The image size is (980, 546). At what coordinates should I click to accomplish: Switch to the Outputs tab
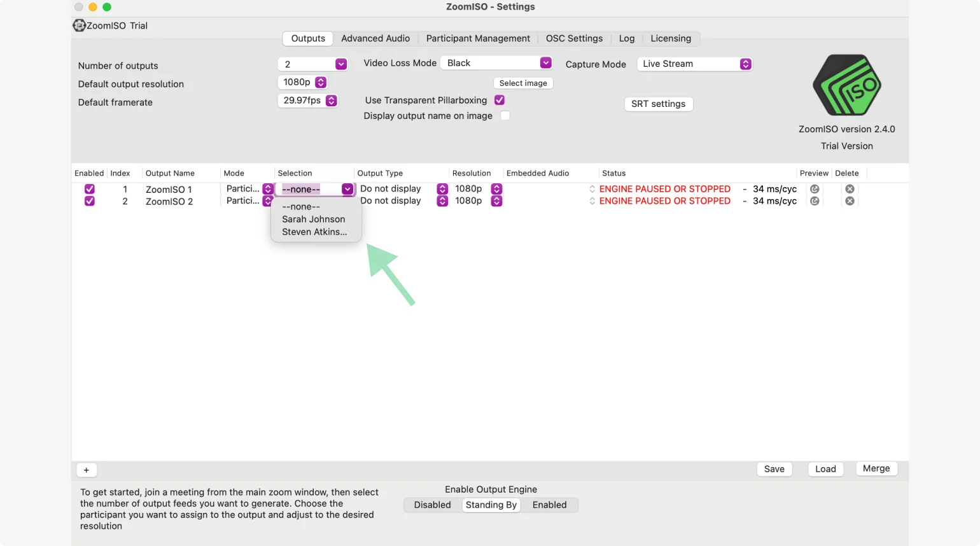pos(308,38)
